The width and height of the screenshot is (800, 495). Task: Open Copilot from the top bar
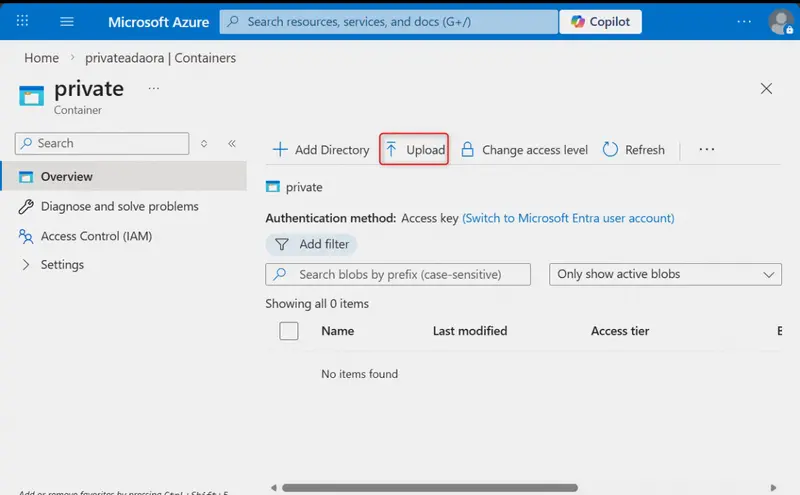(x=600, y=22)
